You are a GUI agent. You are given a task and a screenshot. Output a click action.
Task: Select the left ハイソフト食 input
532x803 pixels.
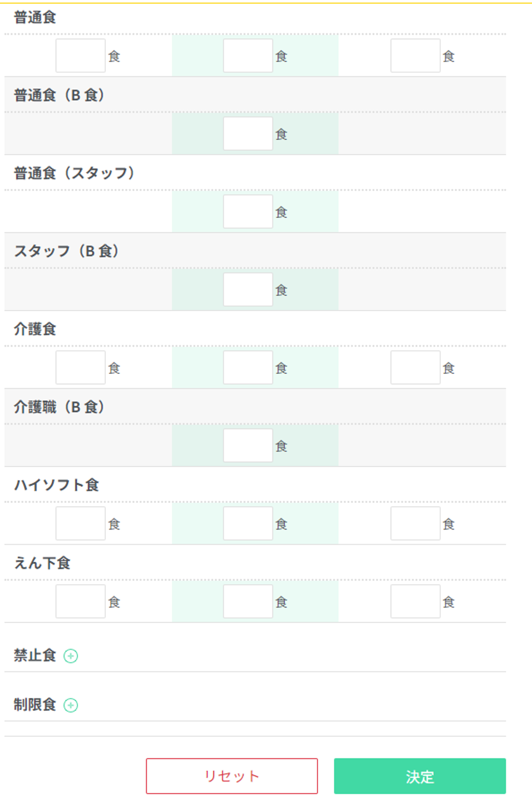(x=80, y=524)
